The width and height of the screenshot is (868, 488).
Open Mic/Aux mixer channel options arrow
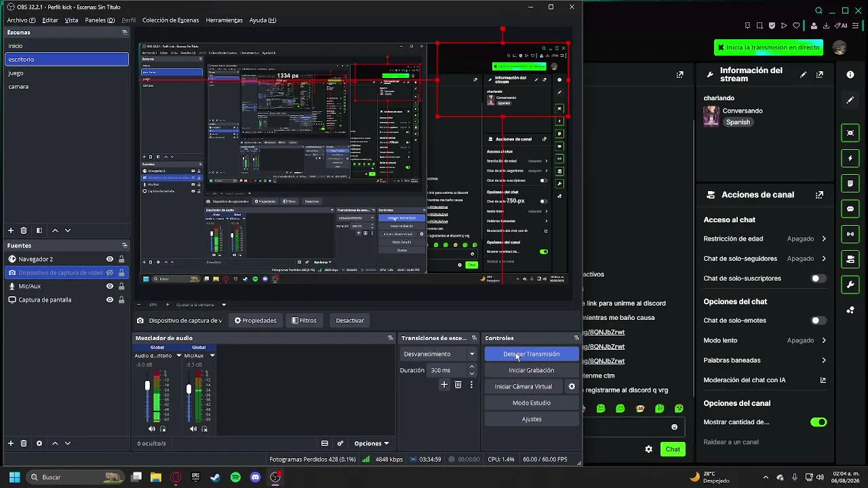coord(212,355)
